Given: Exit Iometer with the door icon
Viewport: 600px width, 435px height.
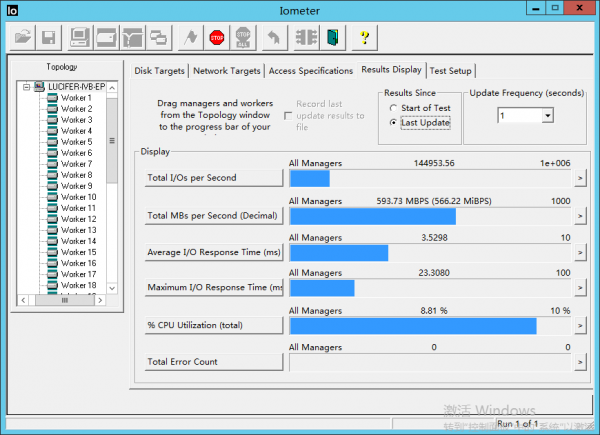Looking at the screenshot, I should coord(333,37).
